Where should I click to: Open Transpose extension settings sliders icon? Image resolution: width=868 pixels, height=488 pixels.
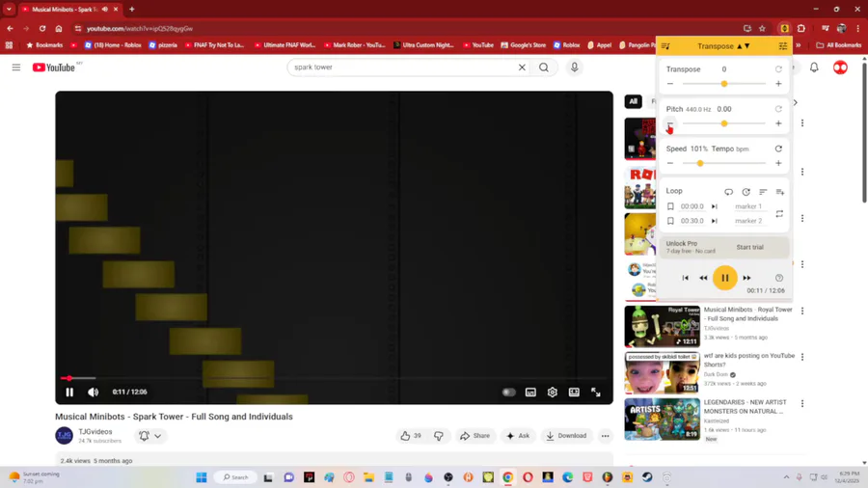click(x=783, y=46)
